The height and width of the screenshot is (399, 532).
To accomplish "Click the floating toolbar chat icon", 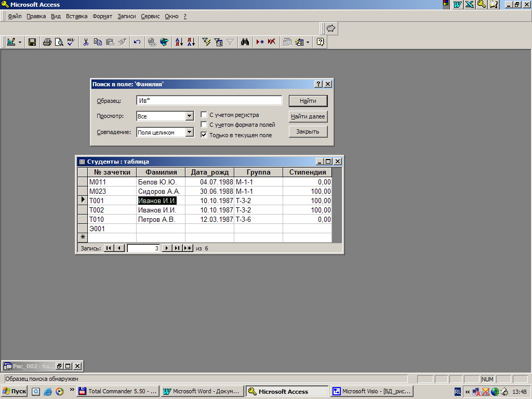I will tap(331, 29).
